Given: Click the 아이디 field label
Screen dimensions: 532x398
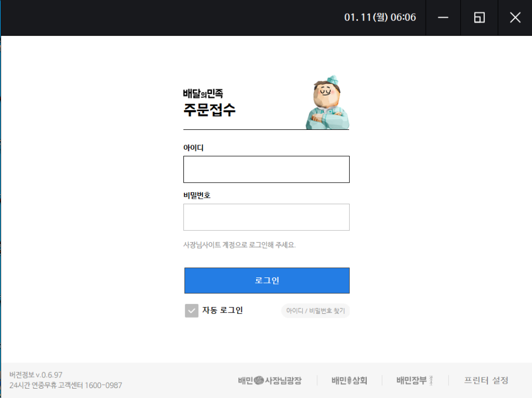Looking at the screenshot, I should pyautogui.click(x=193, y=148).
